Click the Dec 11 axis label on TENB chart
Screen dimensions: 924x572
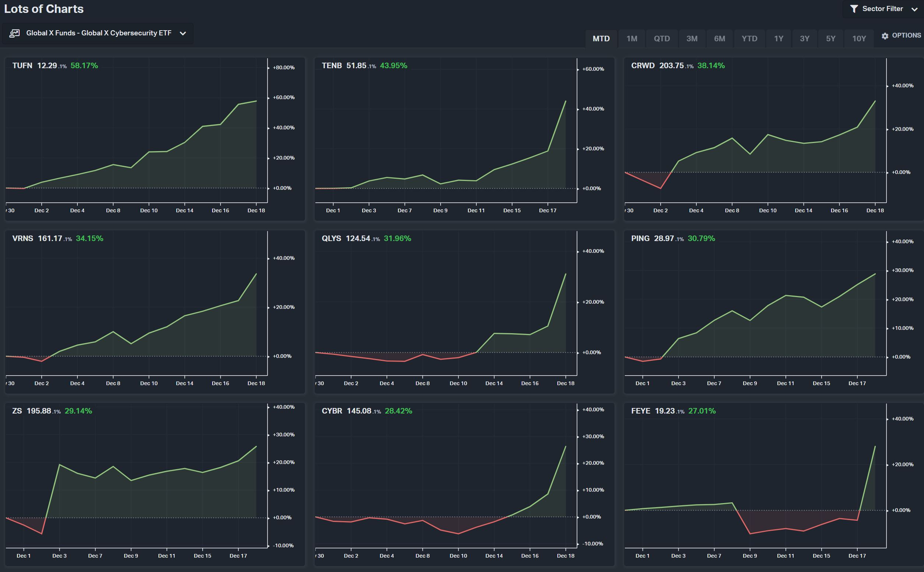pyautogui.click(x=476, y=210)
